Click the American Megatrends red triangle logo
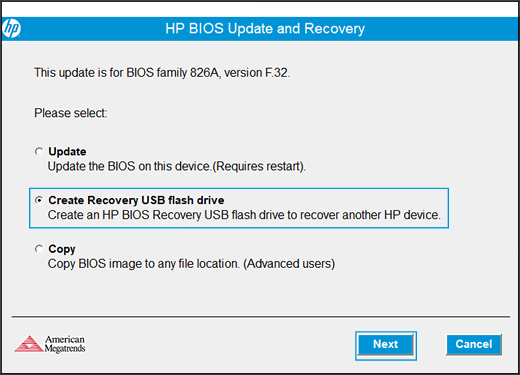Image resolution: width=520 pixels, height=375 pixels. point(29,344)
